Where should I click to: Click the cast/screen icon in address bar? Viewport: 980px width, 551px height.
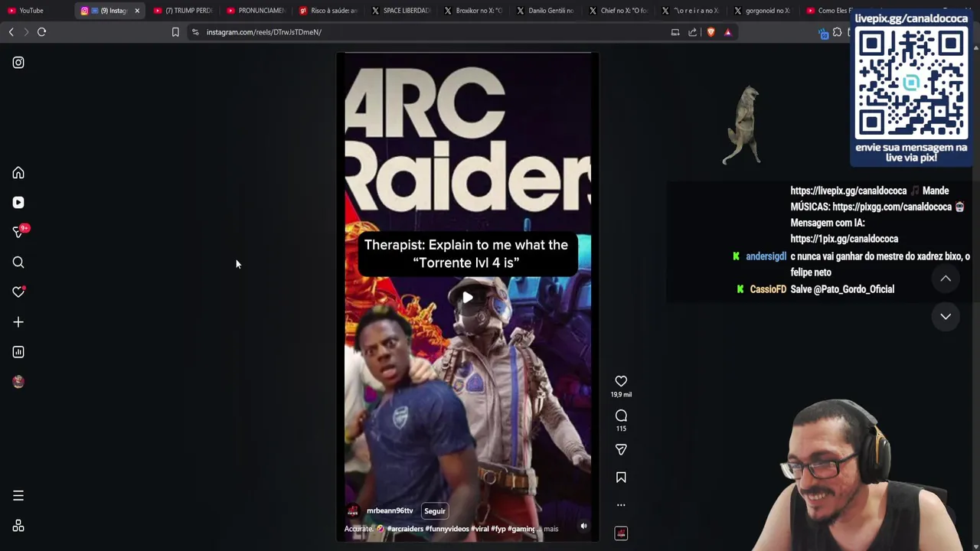pyautogui.click(x=675, y=32)
